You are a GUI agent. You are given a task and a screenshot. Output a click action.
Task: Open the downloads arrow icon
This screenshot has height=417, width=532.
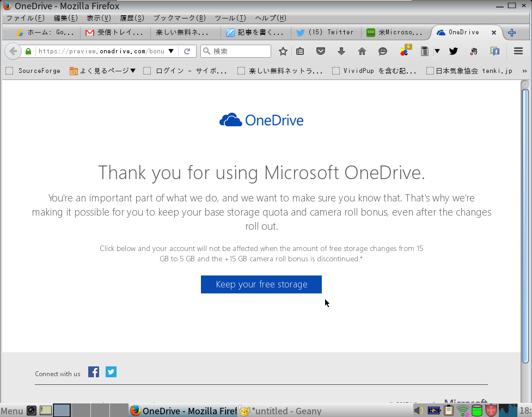pyautogui.click(x=341, y=51)
